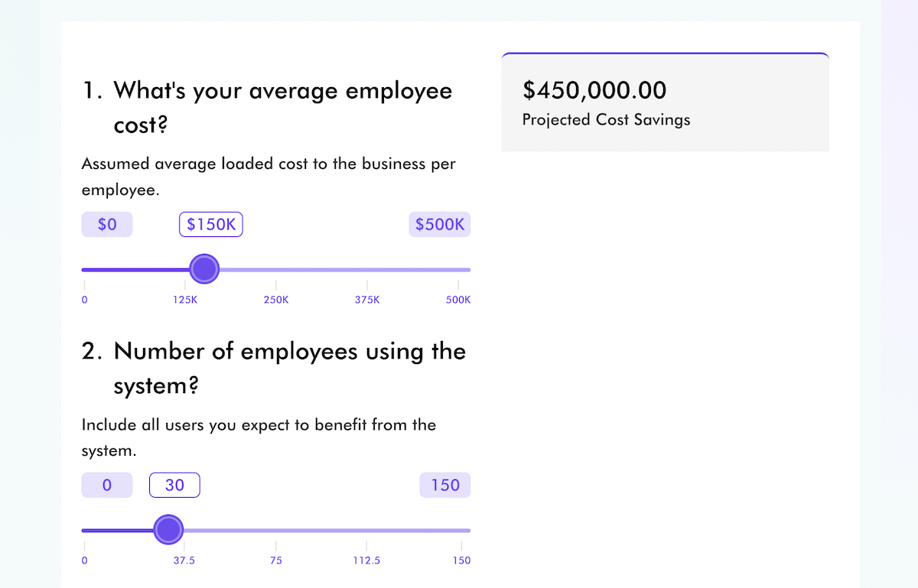This screenshot has width=918, height=588.
Task: Select the 250K tick on the cost slider
Action: [275, 300]
